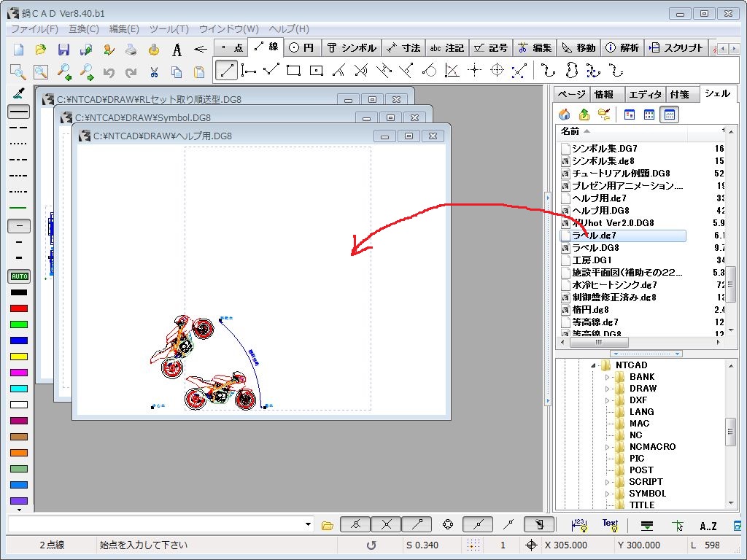Open the ツール(T) menu
The image size is (747, 560).
pyautogui.click(x=169, y=29)
